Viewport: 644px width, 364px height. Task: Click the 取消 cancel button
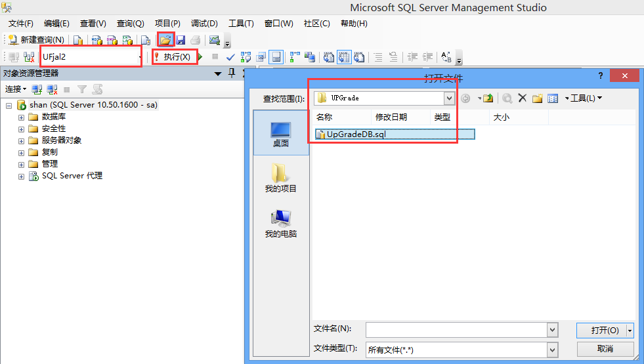[x=605, y=349]
